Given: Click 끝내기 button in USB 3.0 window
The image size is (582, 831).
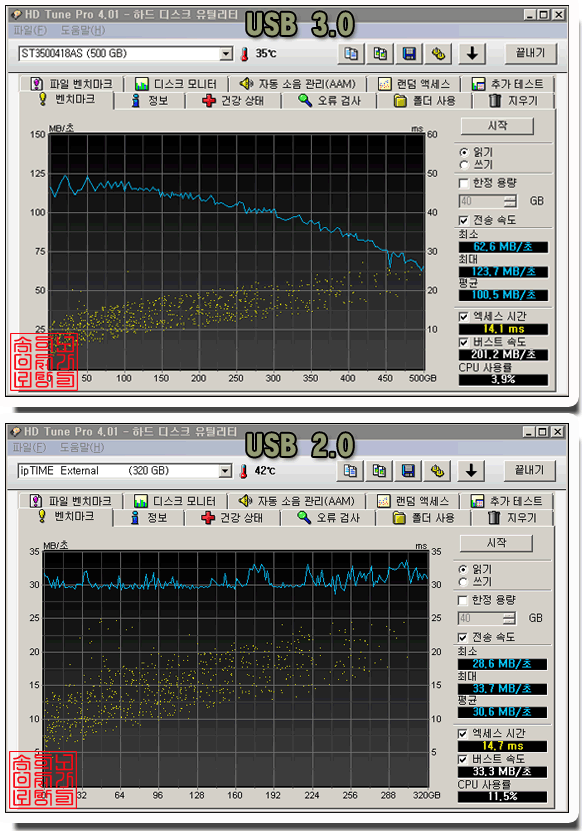Looking at the screenshot, I should coord(530,53).
